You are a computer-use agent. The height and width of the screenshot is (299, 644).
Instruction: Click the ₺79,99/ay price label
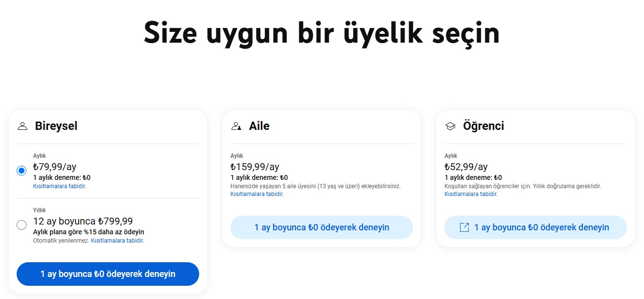[55, 167]
